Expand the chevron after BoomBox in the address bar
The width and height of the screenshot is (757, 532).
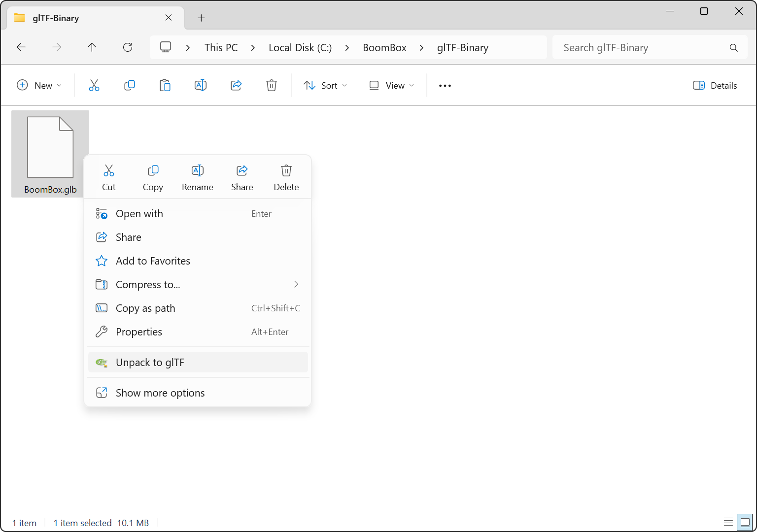coord(421,48)
